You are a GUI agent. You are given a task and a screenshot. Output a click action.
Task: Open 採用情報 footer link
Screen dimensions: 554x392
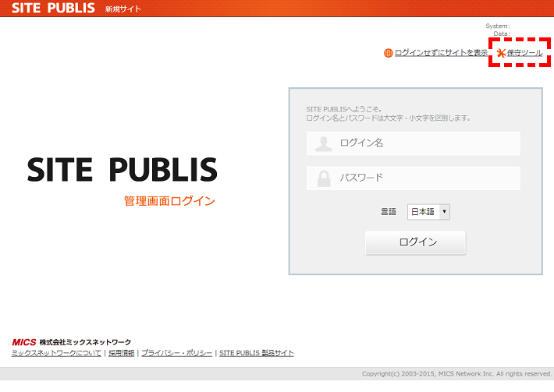click(122, 353)
